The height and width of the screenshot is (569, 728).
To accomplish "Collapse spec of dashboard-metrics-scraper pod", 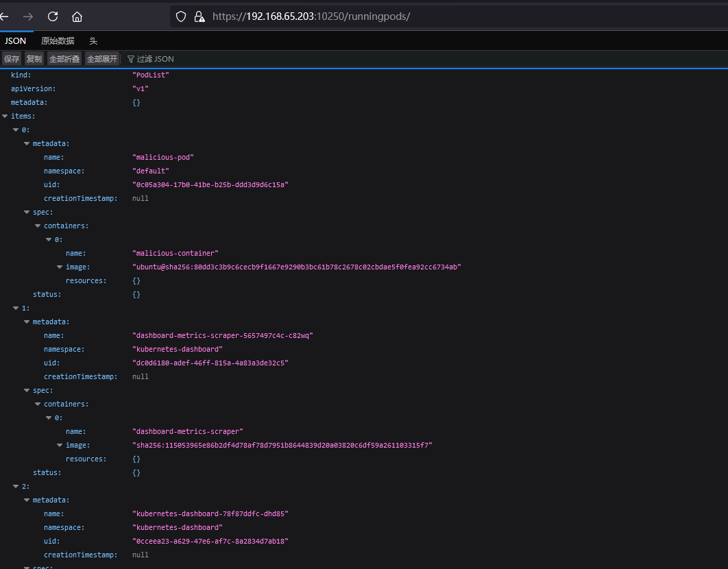I will tap(27, 391).
